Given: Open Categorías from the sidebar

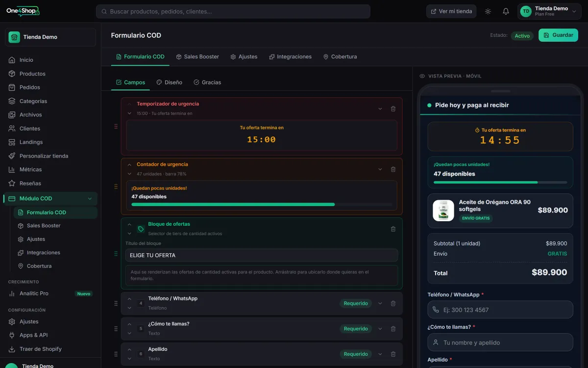Looking at the screenshot, I should 50,101.
